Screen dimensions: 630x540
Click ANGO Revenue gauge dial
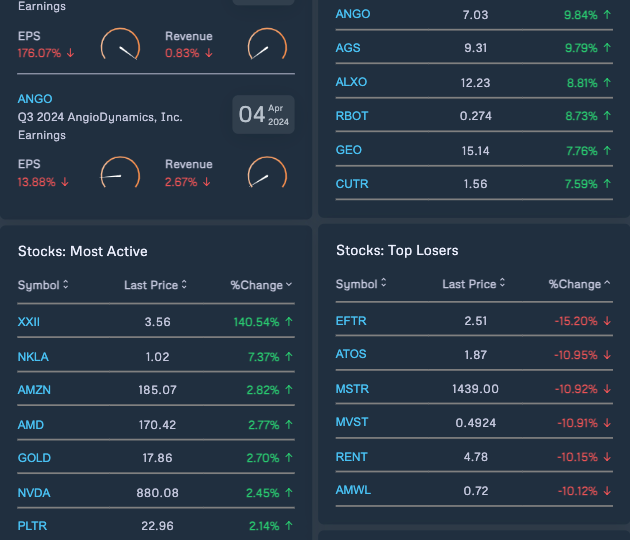(x=267, y=173)
